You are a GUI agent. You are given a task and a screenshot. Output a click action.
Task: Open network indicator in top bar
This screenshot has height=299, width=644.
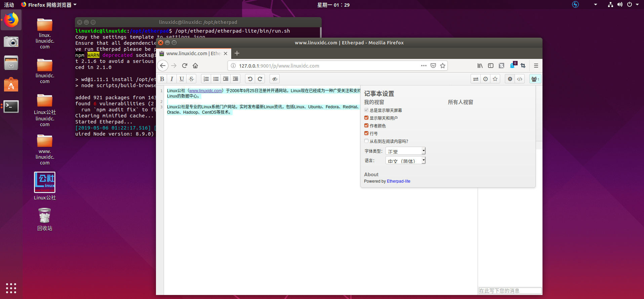coord(610,5)
